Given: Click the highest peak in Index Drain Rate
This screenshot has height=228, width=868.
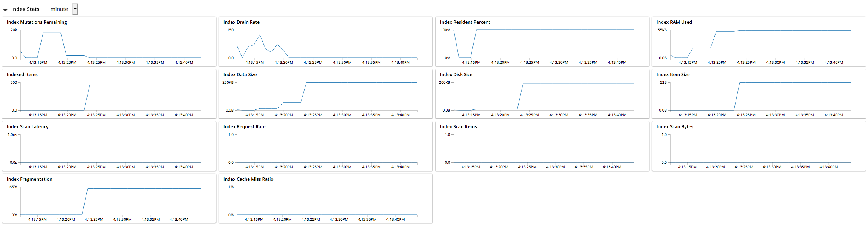Looking at the screenshot, I should (260, 35).
